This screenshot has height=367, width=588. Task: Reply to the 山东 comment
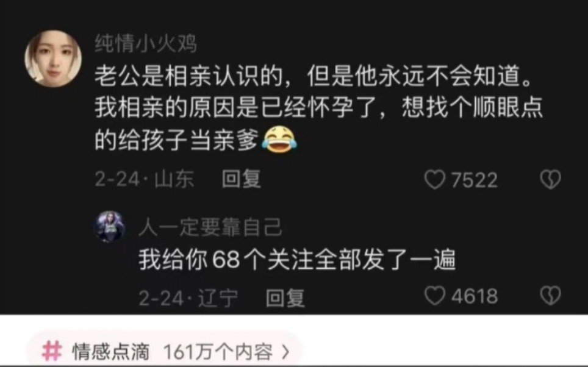click(x=241, y=179)
